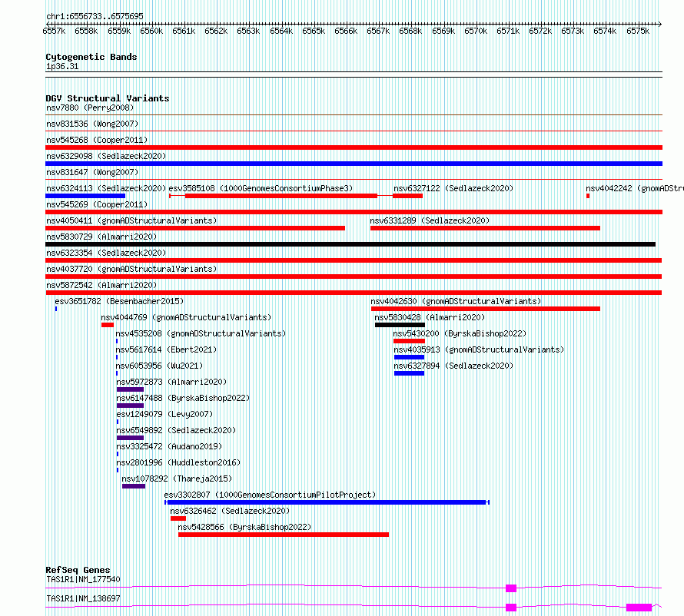Viewport: 684px width, 616px height.
Task: Open the nsv831536 (Wong2007) variant label
Action: click(92, 124)
